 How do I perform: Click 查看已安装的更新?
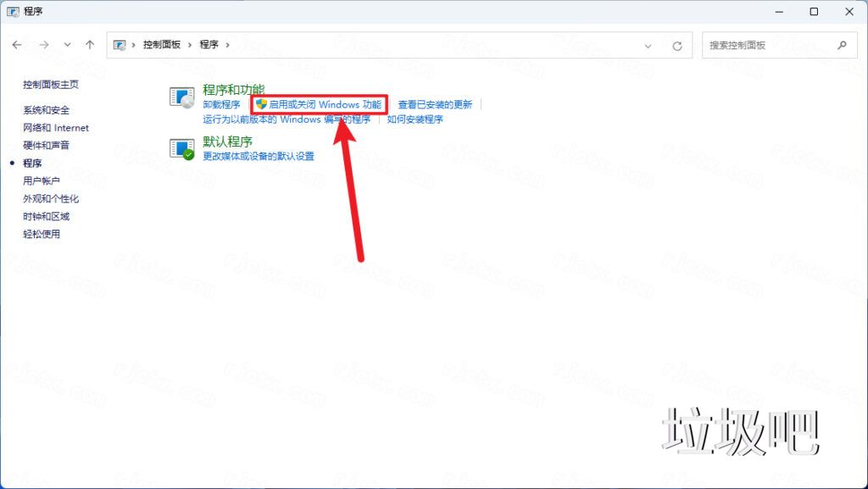(437, 104)
